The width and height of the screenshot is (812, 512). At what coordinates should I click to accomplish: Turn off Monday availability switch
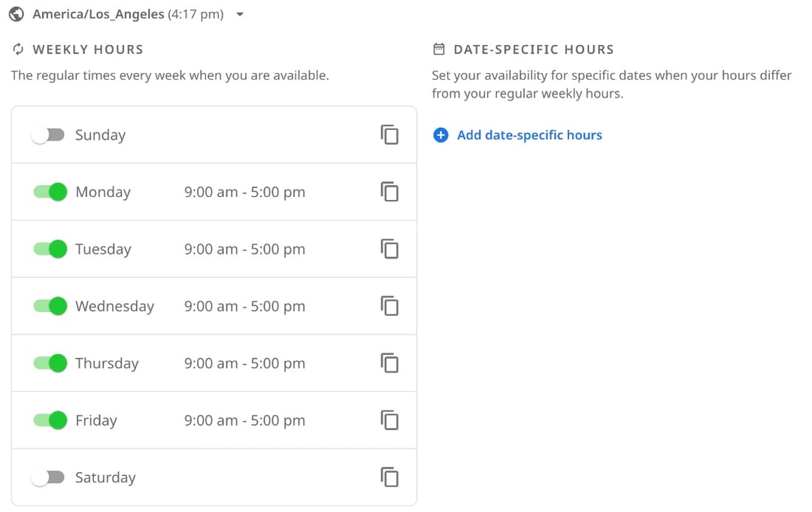pyautogui.click(x=50, y=192)
